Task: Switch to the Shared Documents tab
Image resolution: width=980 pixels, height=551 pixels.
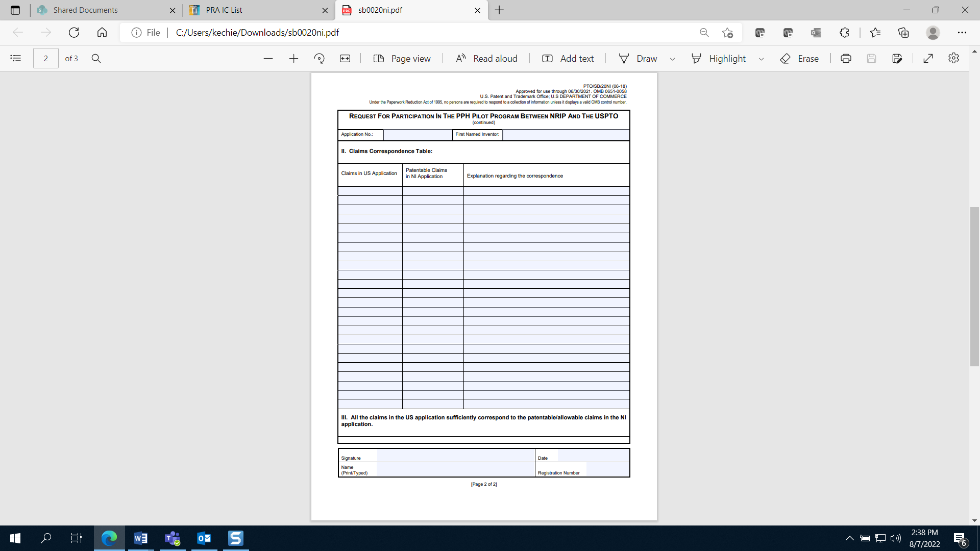Action: [85, 10]
